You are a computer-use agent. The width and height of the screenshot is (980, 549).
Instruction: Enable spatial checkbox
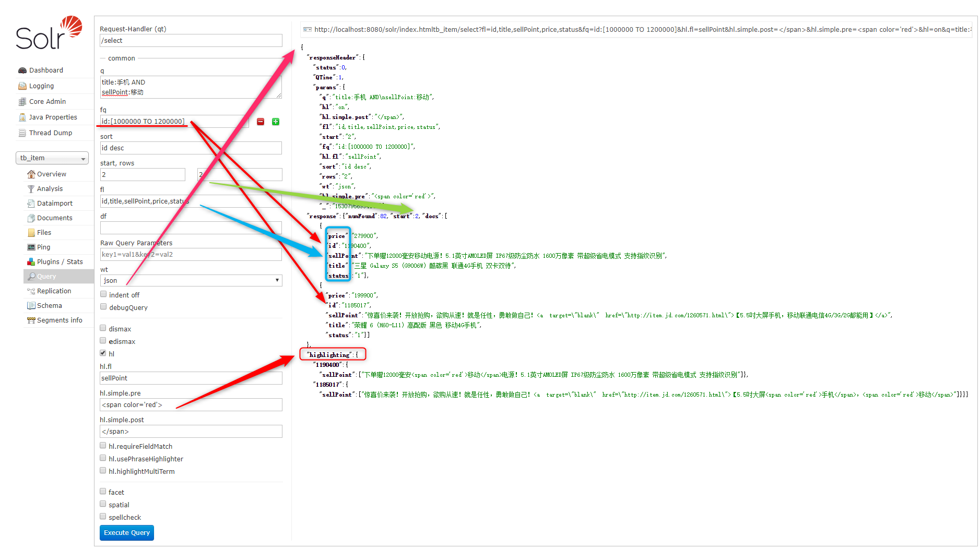pyautogui.click(x=103, y=504)
